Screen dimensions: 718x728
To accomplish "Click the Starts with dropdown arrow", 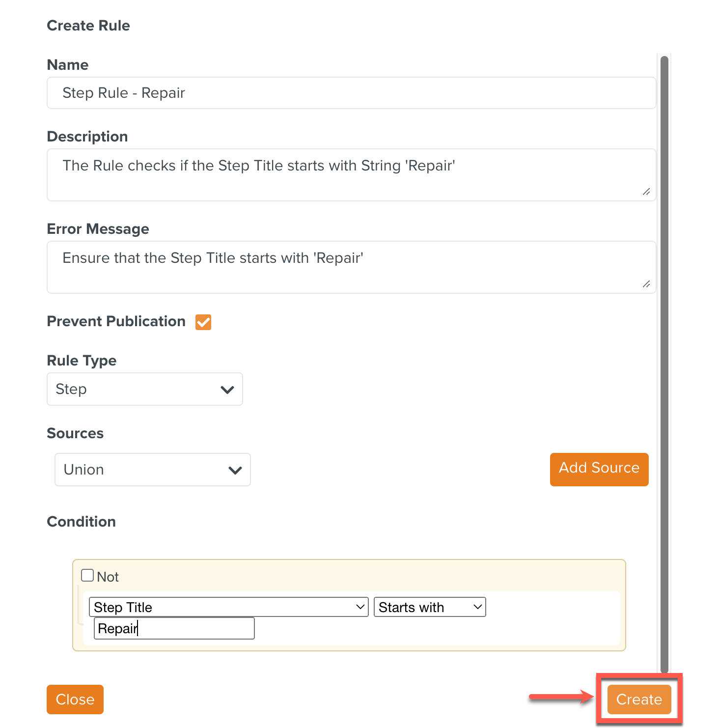I will pyautogui.click(x=477, y=607).
